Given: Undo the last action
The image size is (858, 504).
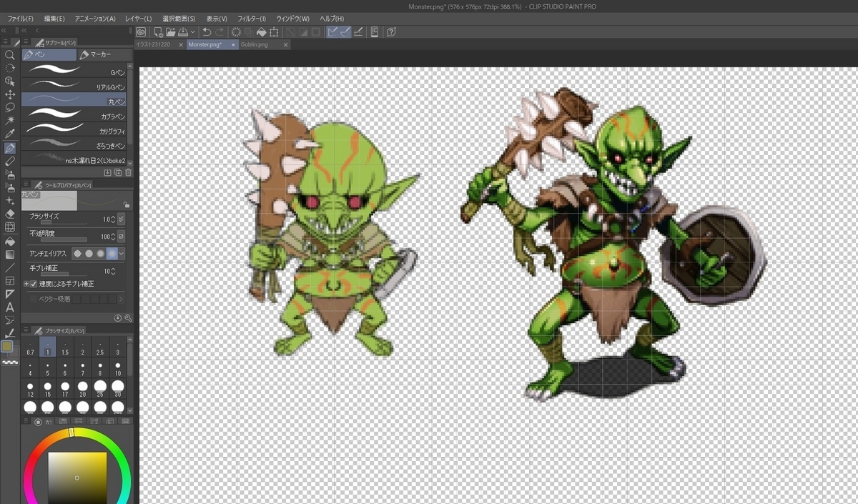Looking at the screenshot, I should click(207, 31).
